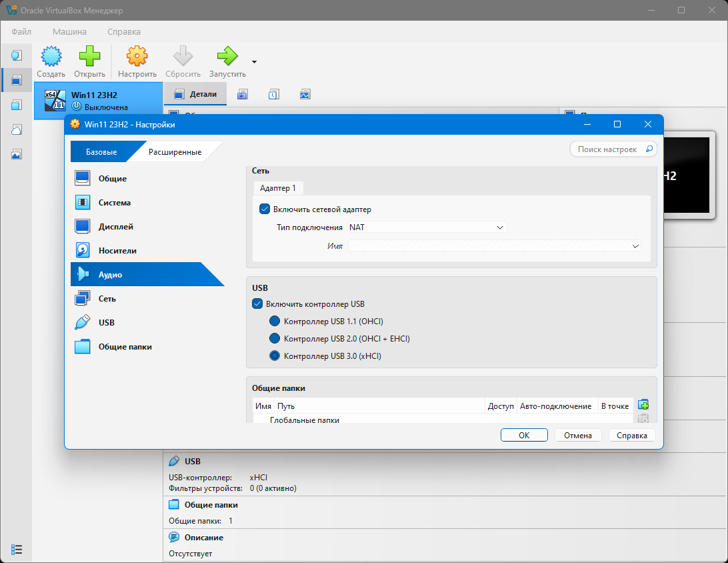This screenshot has width=728, height=563.
Task: Click the Открыть green plus icon
Action: click(x=89, y=57)
